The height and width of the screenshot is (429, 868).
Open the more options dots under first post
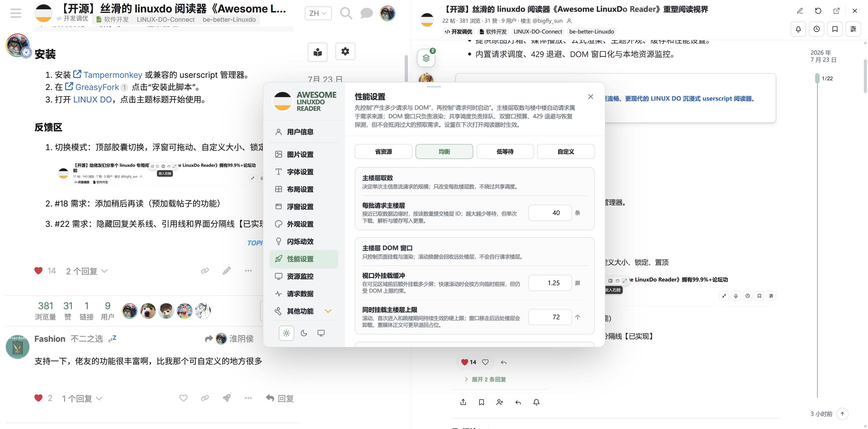click(x=248, y=271)
